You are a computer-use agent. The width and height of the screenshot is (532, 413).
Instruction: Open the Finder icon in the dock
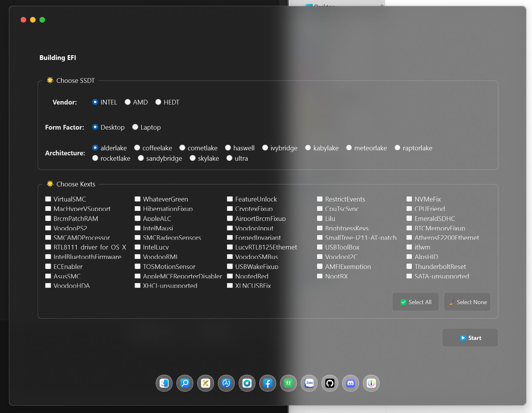point(164,383)
